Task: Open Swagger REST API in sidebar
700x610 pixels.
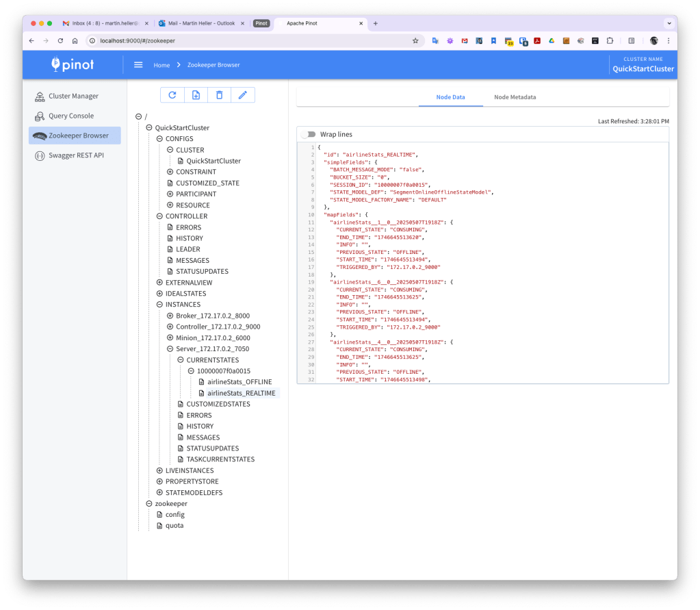Action: (x=75, y=155)
